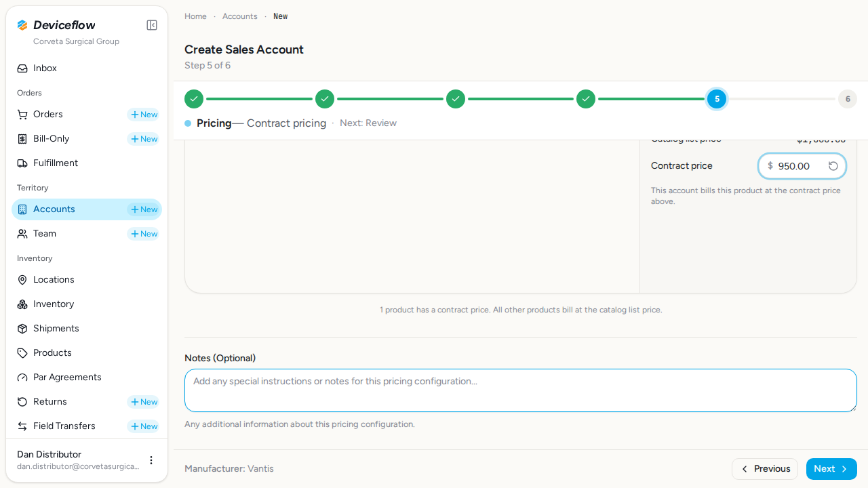868x488 pixels.
Task: Create new field transfer via New badge
Action: point(143,426)
